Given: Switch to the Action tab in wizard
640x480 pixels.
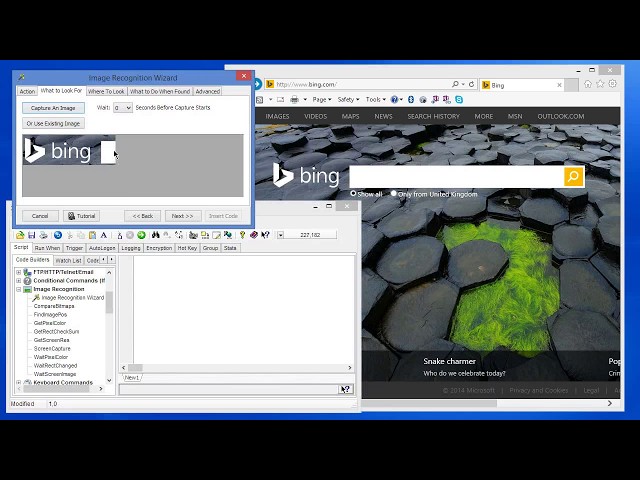Looking at the screenshot, I should tap(27, 91).
